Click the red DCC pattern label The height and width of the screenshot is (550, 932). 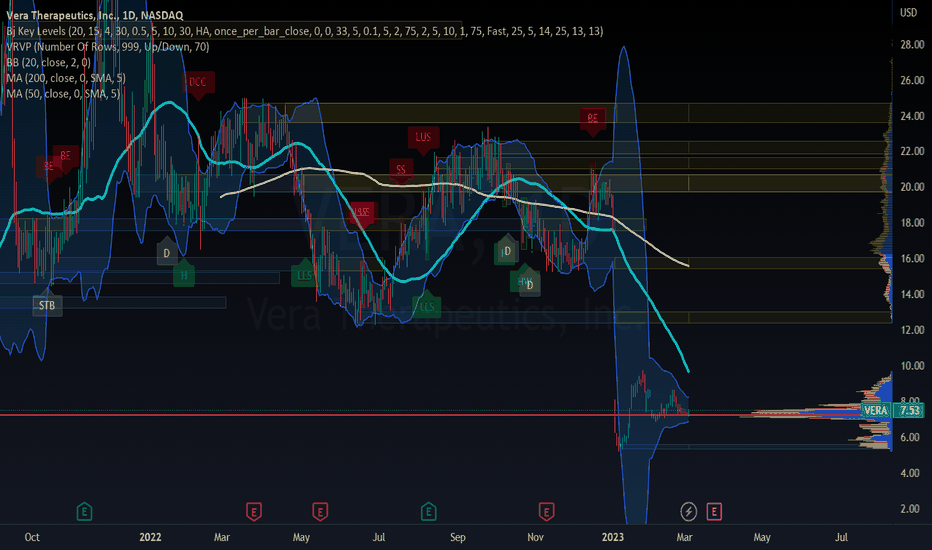coord(198,83)
